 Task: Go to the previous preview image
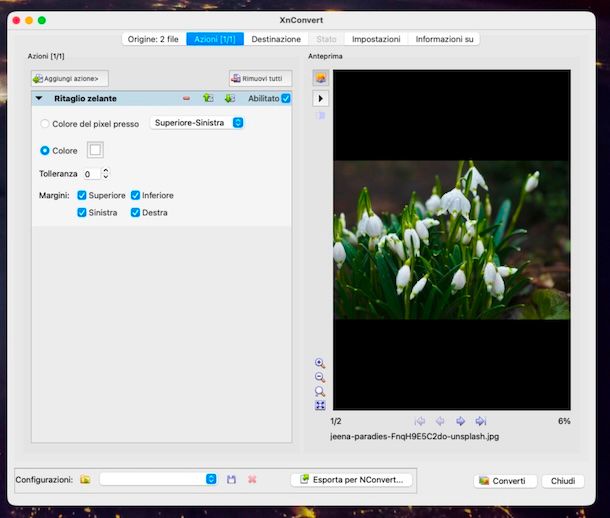[x=440, y=421]
